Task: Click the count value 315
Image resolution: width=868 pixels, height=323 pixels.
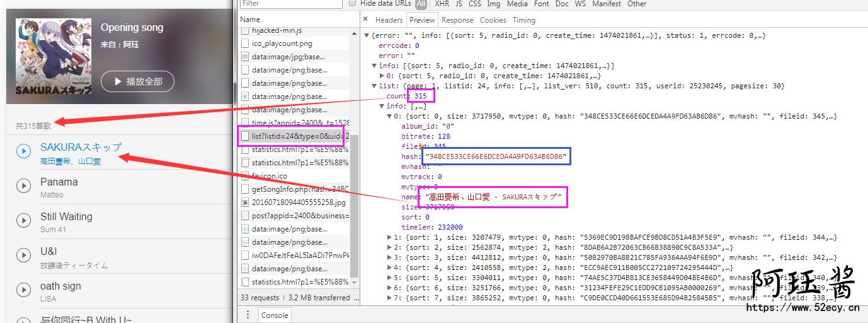Action: pyautogui.click(x=420, y=97)
